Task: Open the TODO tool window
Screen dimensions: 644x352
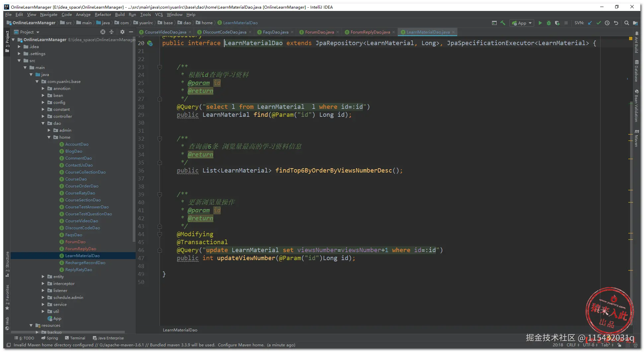Action: pyautogui.click(x=25, y=338)
